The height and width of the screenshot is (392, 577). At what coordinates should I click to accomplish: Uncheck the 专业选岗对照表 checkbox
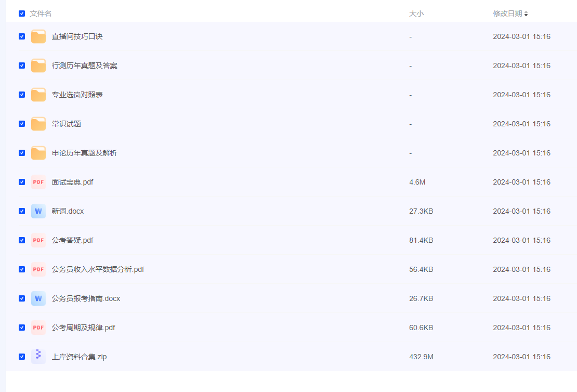[22, 95]
